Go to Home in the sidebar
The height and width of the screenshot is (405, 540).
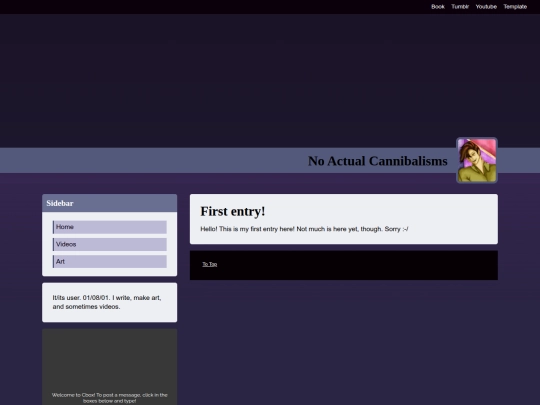pyautogui.click(x=110, y=227)
